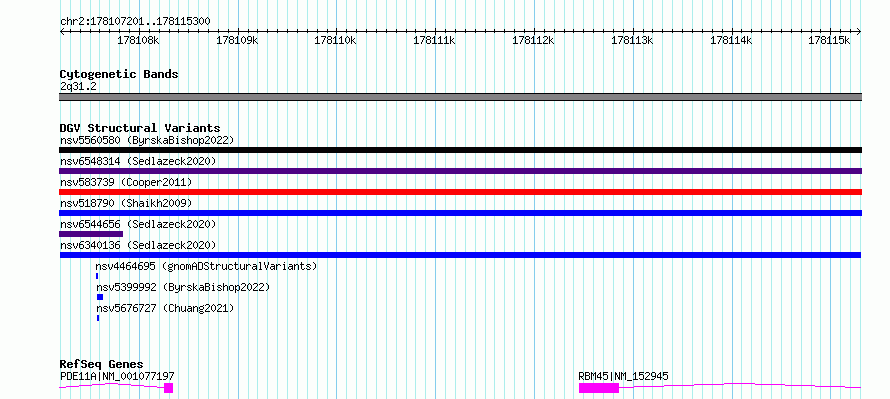Click the left arrowhead of the coordinate ruler
Viewport: 890px width, 399px height.
(x=62, y=32)
